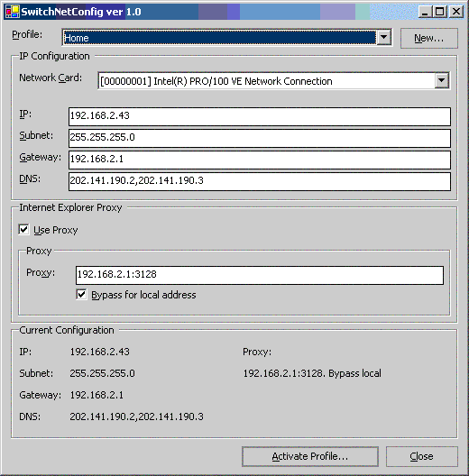Open the Network Card dropdown arrow
Image resolution: width=469 pixels, height=476 pixels.
click(441, 81)
